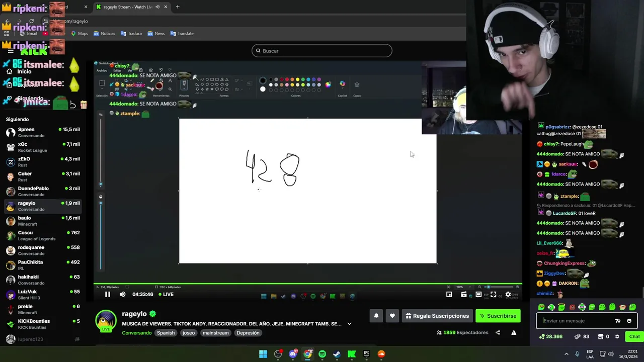The width and height of the screenshot is (644, 362).
Task: Open Steam from the taskbar
Action: 337,354
